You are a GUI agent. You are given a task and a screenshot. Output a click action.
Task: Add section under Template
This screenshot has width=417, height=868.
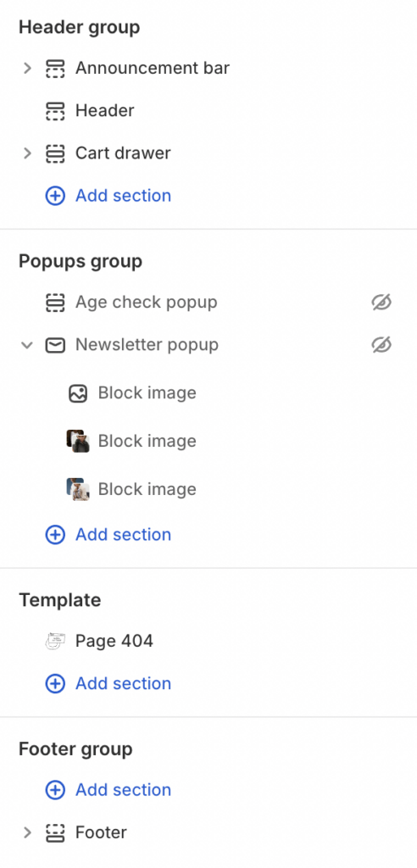[x=108, y=684]
